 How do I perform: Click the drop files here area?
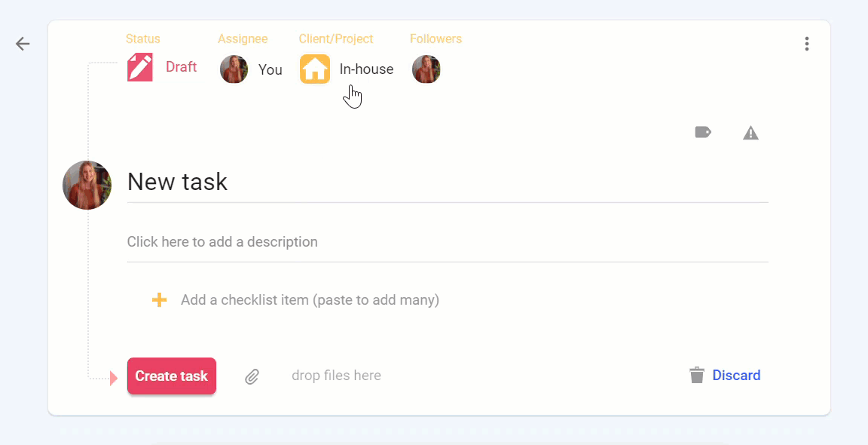(x=336, y=375)
